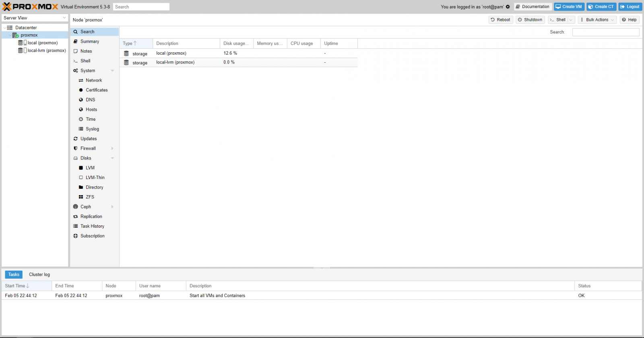
Task: Click the Directory folder icon
Action: 81,187
